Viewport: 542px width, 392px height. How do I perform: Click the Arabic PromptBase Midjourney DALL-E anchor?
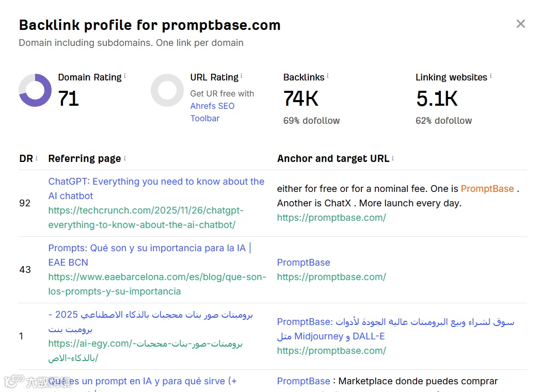[x=395, y=329]
